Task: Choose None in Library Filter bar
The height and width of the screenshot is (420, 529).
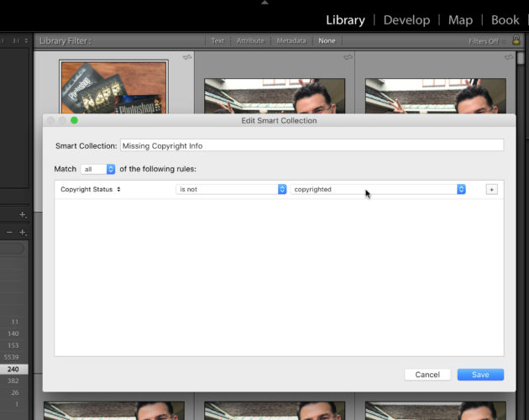Action: tap(327, 41)
